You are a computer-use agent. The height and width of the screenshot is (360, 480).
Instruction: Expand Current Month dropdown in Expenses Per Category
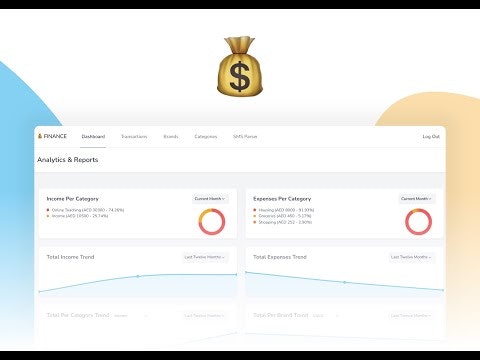[417, 199]
